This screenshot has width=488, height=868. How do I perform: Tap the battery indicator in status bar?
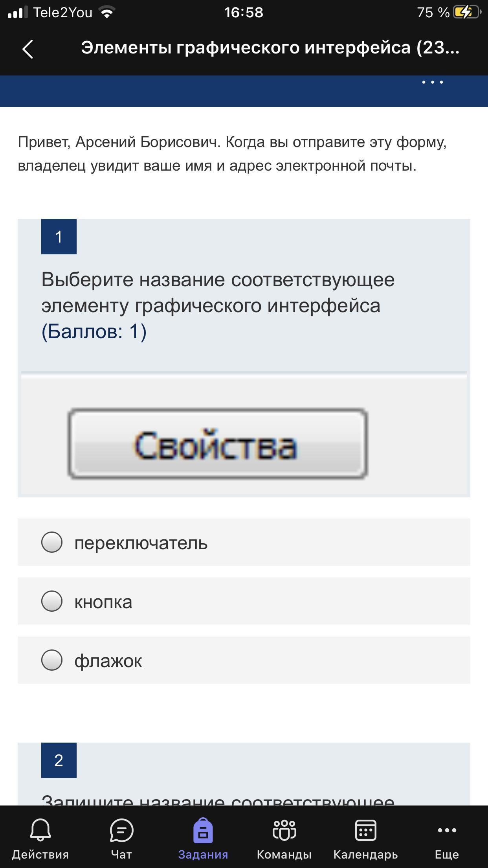(x=467, y=13)
